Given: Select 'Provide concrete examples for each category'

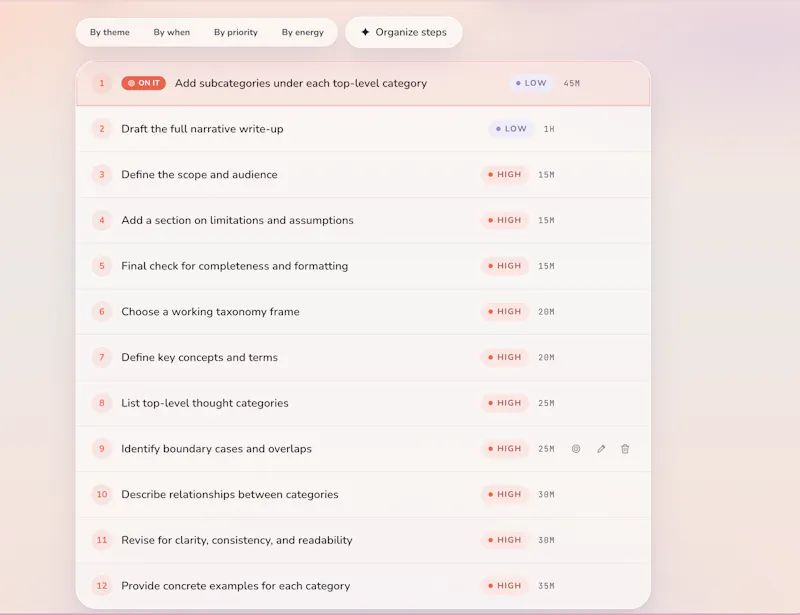Looking at the screenshot, I should pos(236,586).
